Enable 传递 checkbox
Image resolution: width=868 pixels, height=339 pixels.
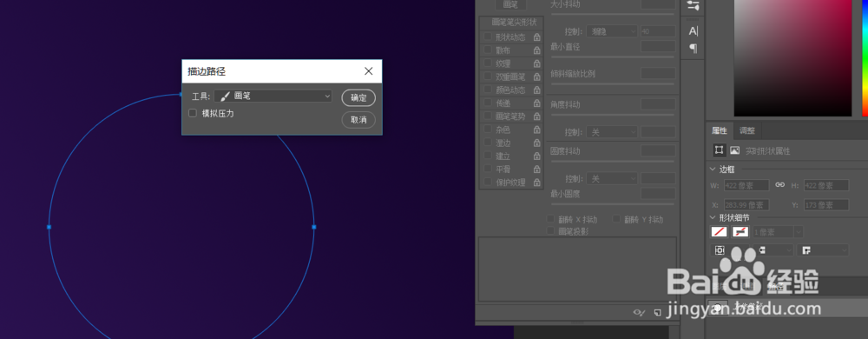tap(488, 103)
